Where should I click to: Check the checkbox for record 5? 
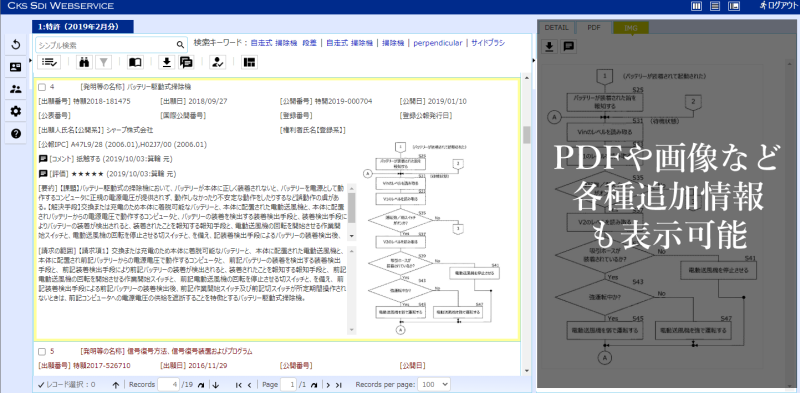[42, 352]
